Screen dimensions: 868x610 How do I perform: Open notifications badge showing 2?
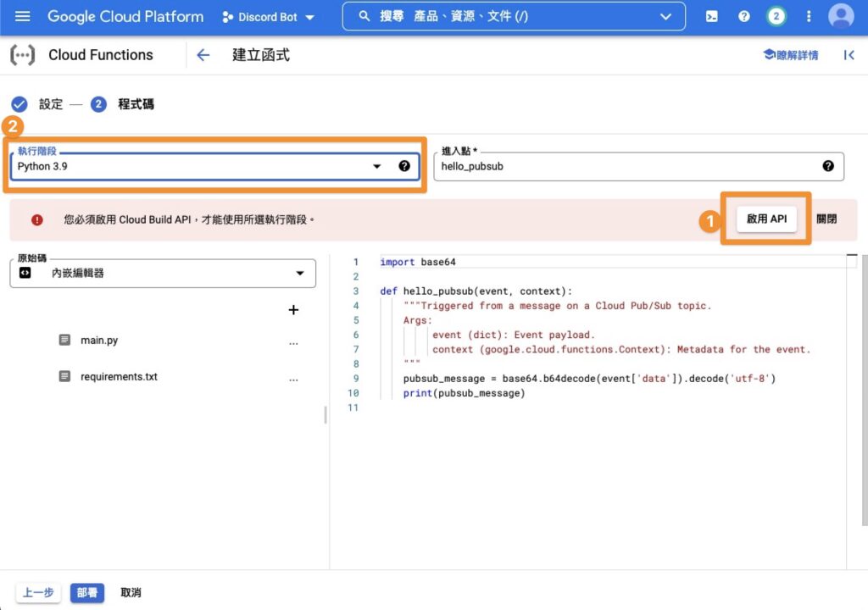click(776, 17)
